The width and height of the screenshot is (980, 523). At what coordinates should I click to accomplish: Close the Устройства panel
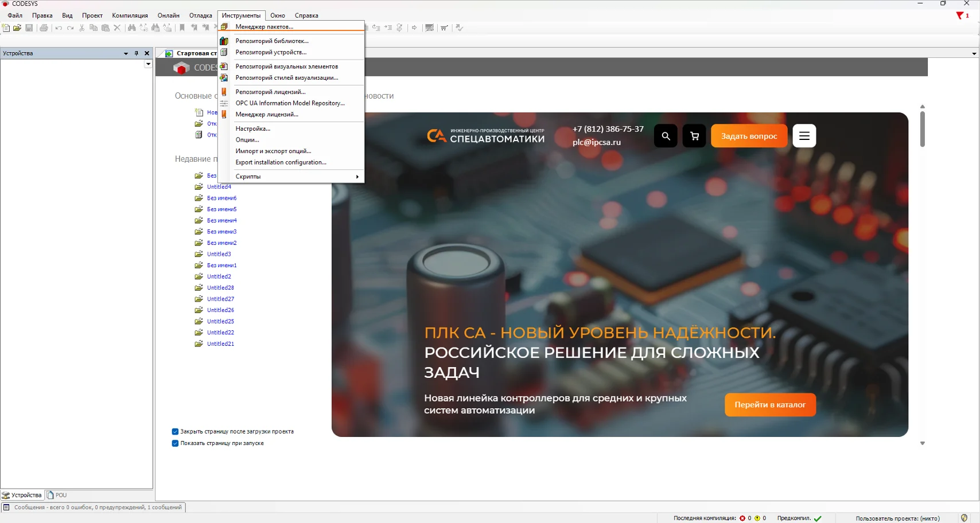[147, 53]
